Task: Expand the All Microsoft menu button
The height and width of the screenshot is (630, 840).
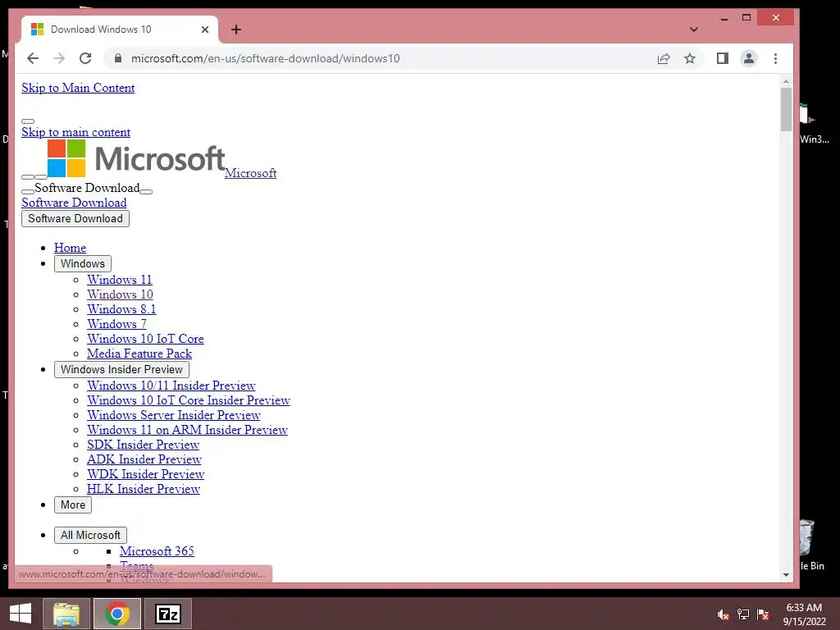Action: 90,535
